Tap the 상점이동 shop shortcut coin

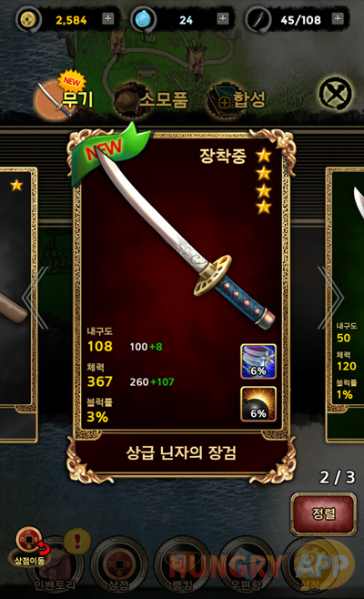coord(30,545)
